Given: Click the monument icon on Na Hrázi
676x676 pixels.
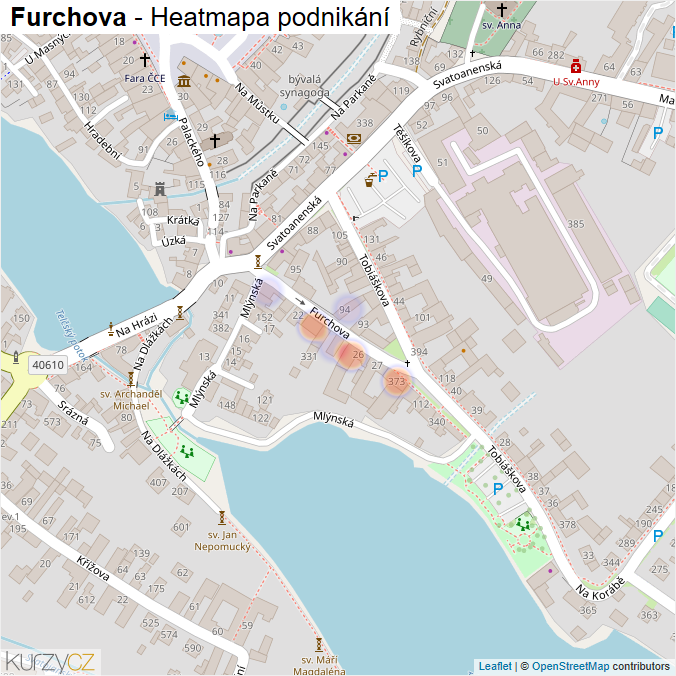Looking at the screenshot, I should click(111, 329).
